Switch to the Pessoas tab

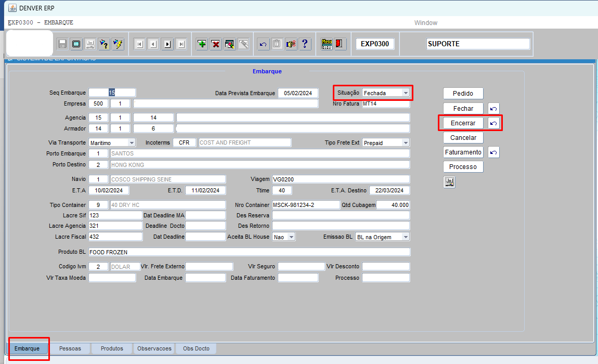point(70,348)
